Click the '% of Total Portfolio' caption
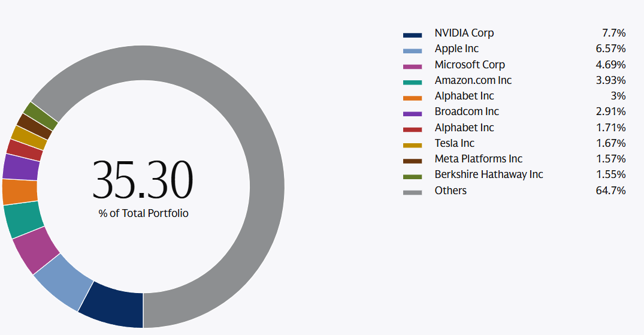Image resolution: width=644 pixels, height=335 pixels. point(143,213)
